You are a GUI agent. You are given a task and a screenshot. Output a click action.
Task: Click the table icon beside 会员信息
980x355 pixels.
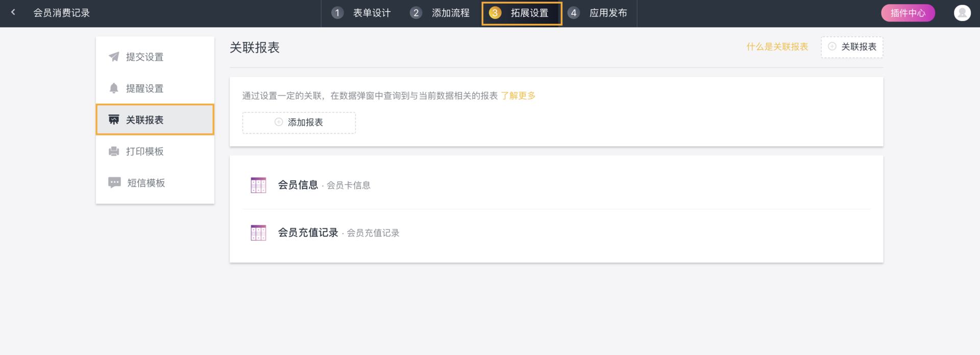click(x=258, y=185)
